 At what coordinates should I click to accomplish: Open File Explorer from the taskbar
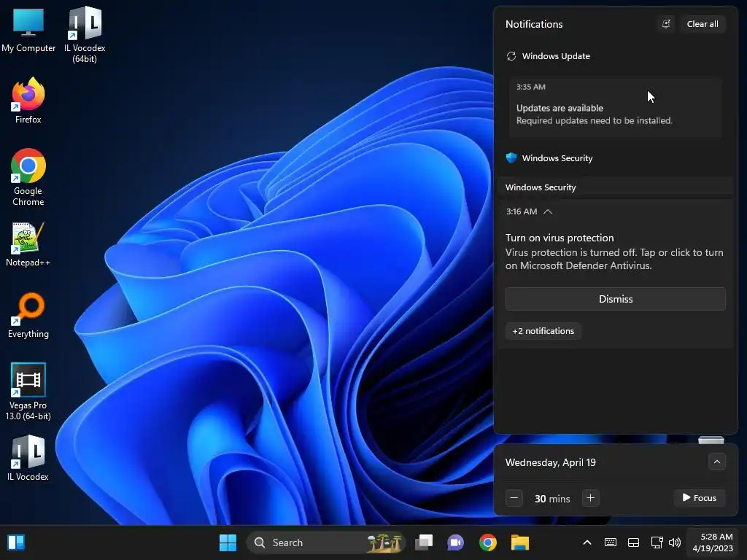519,542
